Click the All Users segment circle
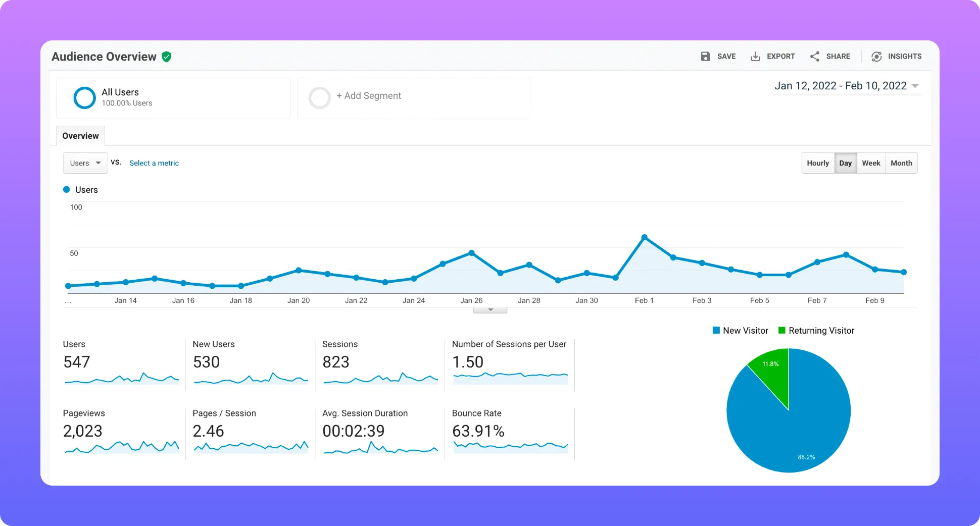The image size is (980, 526). 84,98
